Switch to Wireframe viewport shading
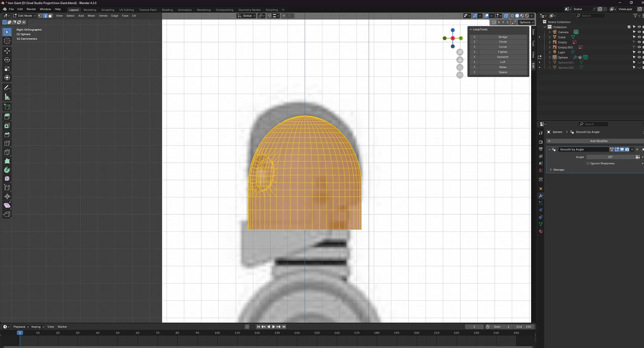644x348 pixels. pyautogui.click(x=512, y=16)
